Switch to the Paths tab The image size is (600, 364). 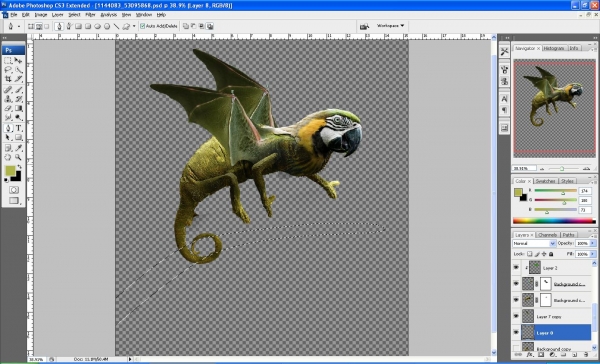point(569,235)
